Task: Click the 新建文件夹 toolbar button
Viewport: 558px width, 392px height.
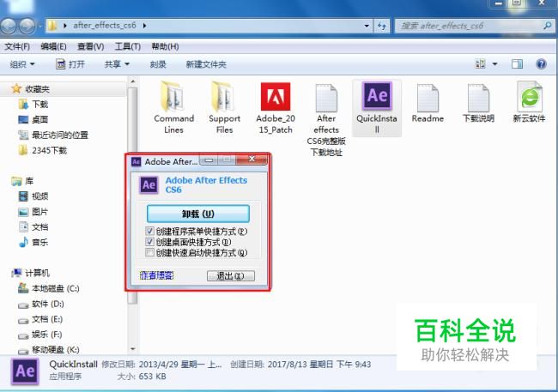Action: [x=206, y=64]
